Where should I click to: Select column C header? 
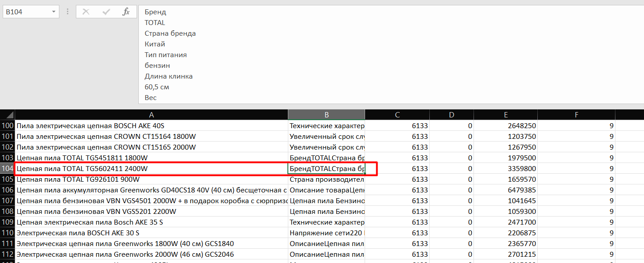pyautogui.click(x=397, y=115)
